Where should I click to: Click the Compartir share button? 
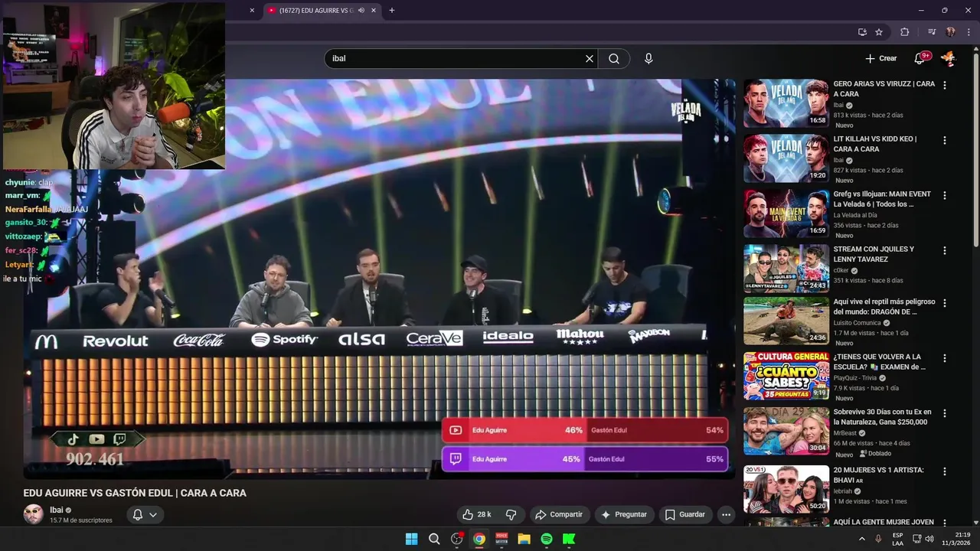tap(559, 514)
